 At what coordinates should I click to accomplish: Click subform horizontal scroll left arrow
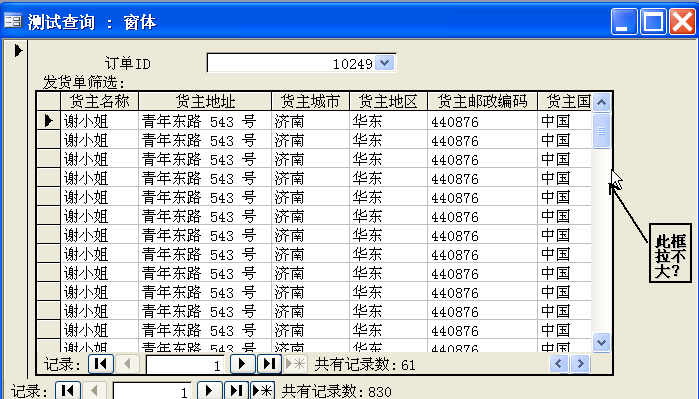[x=559, y=364]
